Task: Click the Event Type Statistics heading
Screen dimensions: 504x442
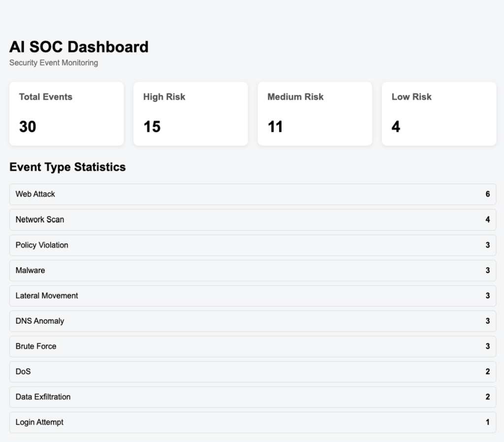Action: (x=67, y=167)
